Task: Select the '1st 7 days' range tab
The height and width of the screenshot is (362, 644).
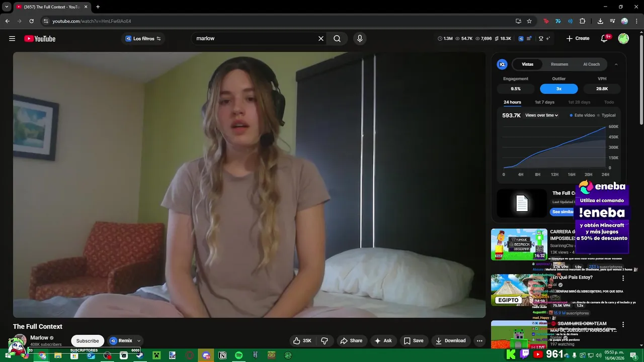Action: click(544, 102)
